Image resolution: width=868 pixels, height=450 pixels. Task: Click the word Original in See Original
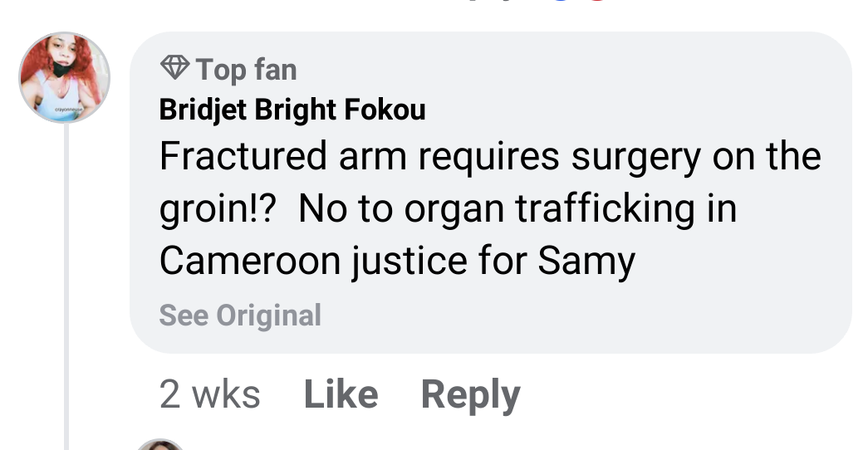pyautogui.click(x=268, y=315)
